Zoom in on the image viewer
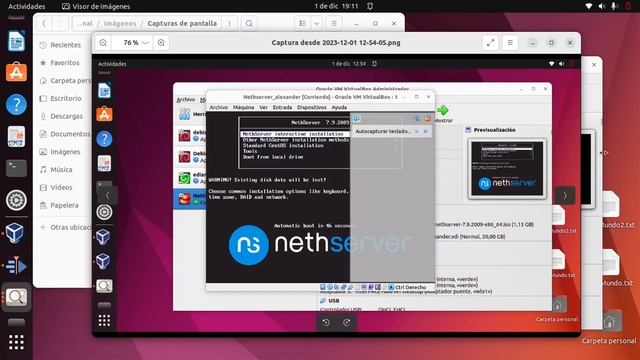 pyautogui.click(x=161, y=43)
